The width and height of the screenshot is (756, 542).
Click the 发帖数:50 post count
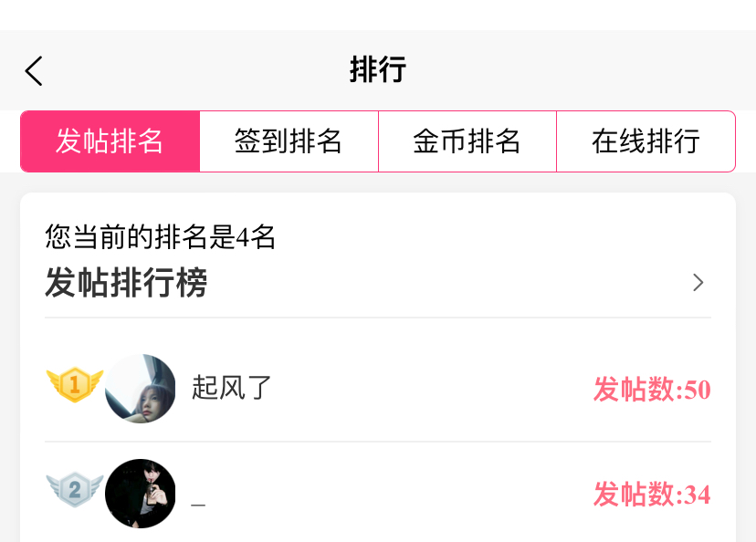652,390
